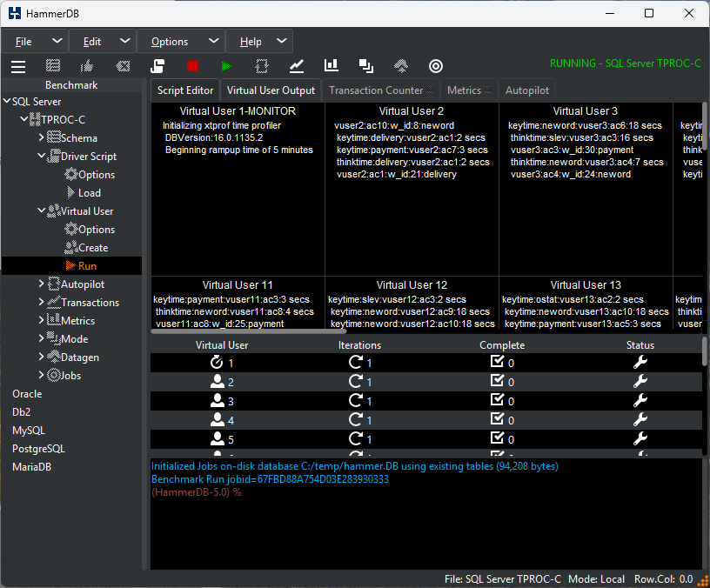This screenshot has width=710, height=588.
Task: Select the MariaDB benchmark entry
Action: 31,467
